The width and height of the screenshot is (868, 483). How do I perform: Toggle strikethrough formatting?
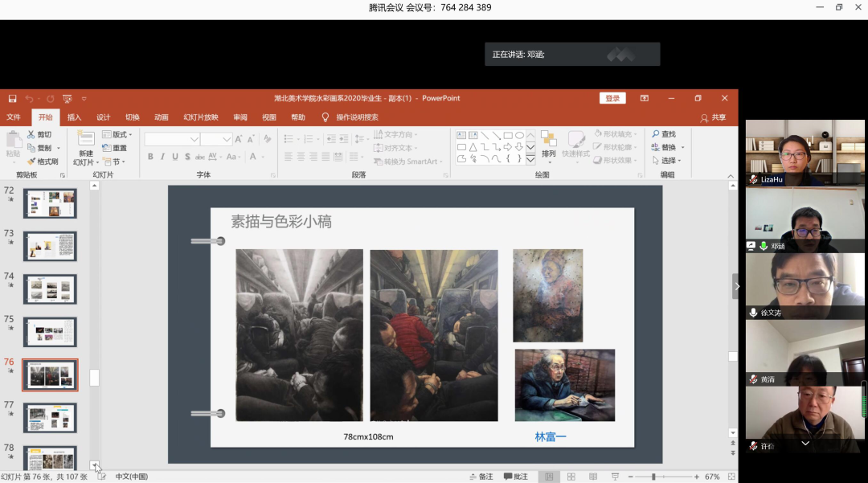pos(200,157)
